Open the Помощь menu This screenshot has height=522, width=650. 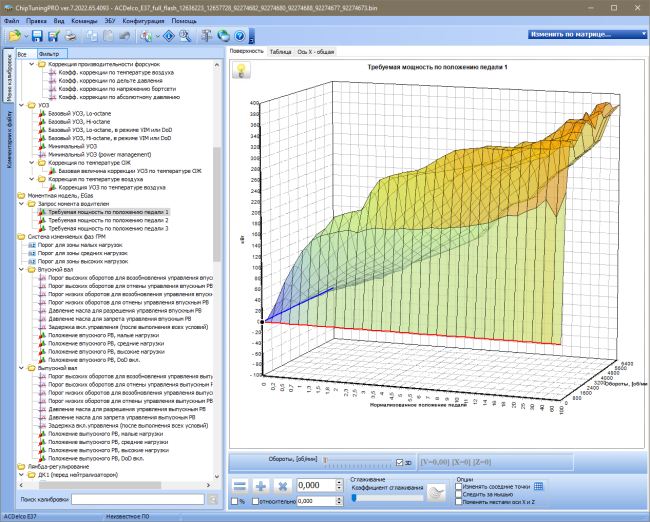[x=184, y=21]
